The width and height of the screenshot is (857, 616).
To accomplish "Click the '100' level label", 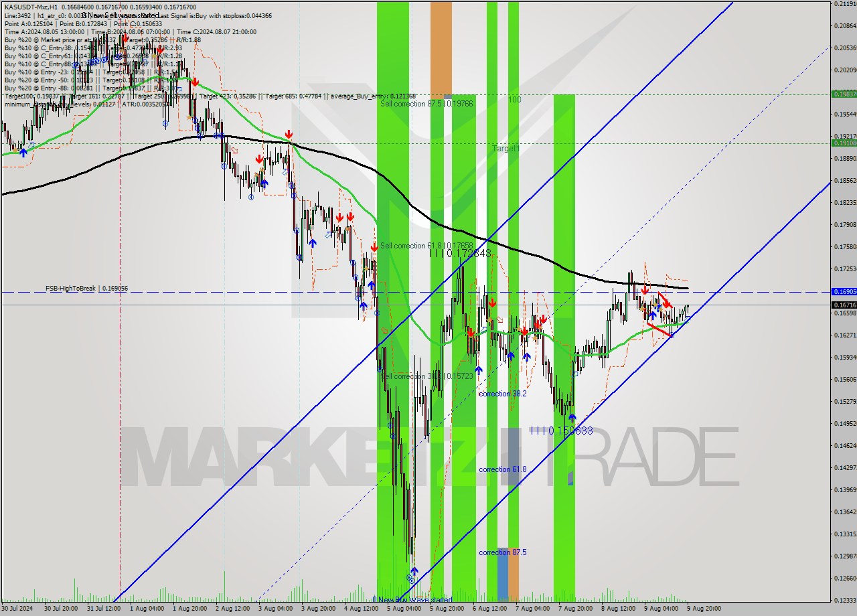I will pos(514,100).
